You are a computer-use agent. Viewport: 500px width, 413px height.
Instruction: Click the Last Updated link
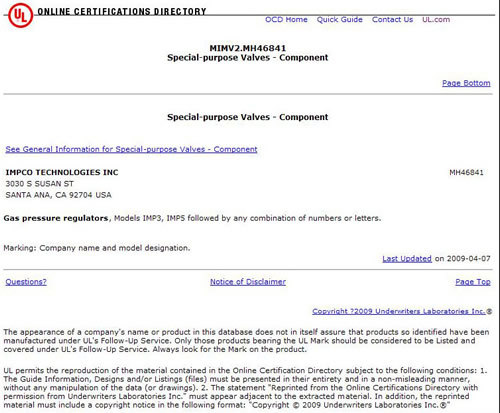pyautogui.click(x=407, y=259)
